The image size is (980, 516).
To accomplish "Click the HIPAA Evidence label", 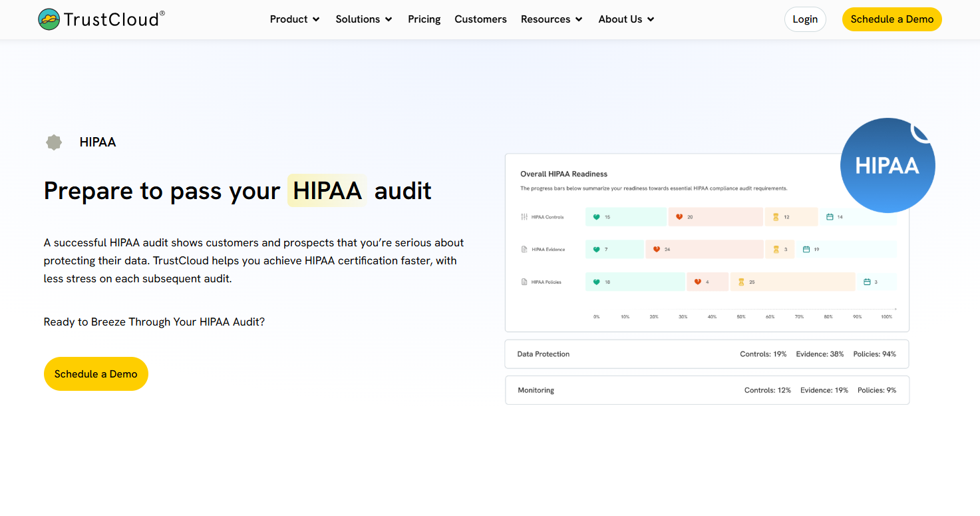I will (548, 250).
